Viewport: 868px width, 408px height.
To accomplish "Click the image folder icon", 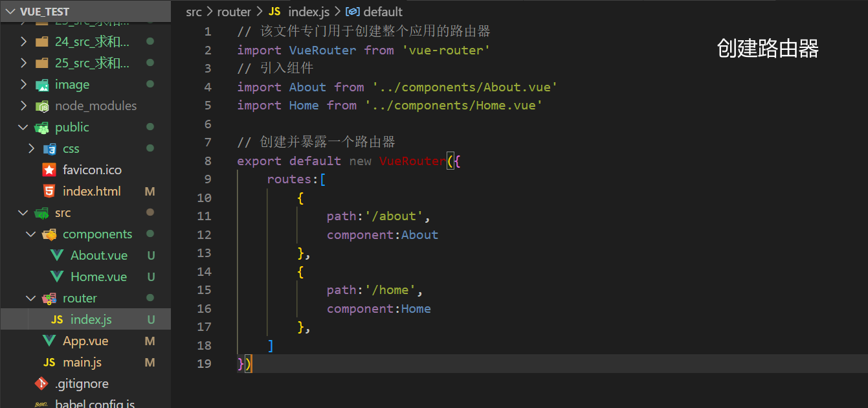I will 42,85.
